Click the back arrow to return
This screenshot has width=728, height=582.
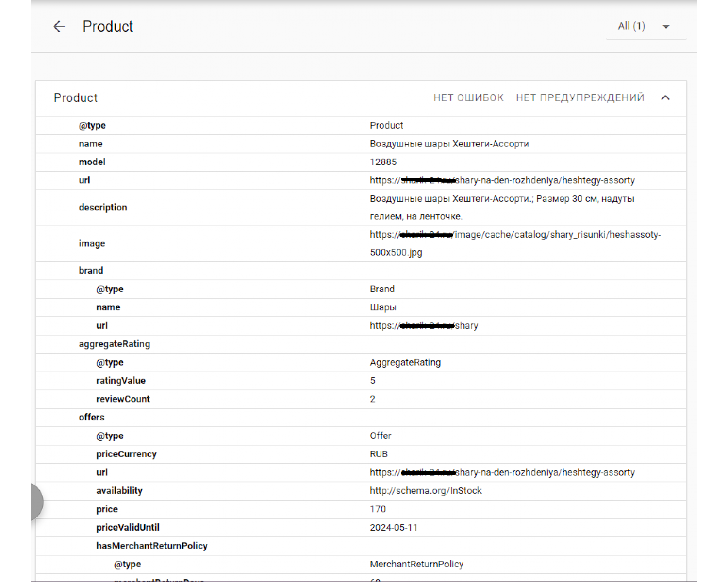coord(59,27)
